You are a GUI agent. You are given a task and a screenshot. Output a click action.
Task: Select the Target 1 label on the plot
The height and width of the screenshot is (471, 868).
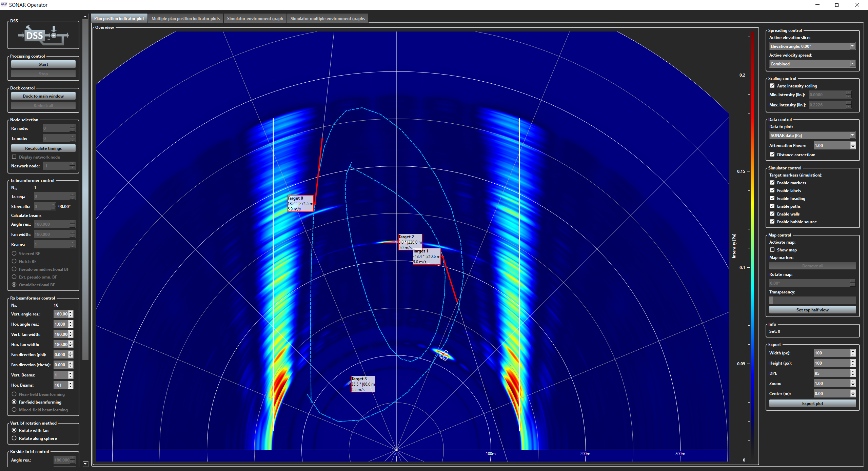[427, 257]
